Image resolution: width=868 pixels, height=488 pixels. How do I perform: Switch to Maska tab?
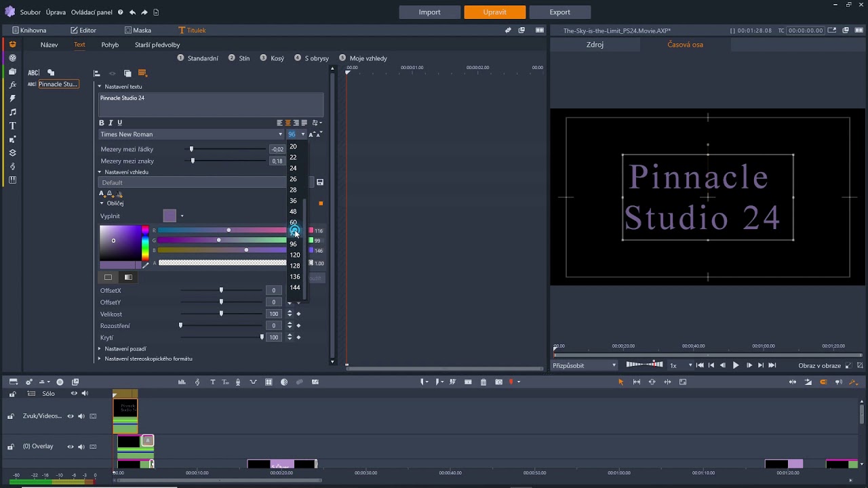(x=138, y=30)
